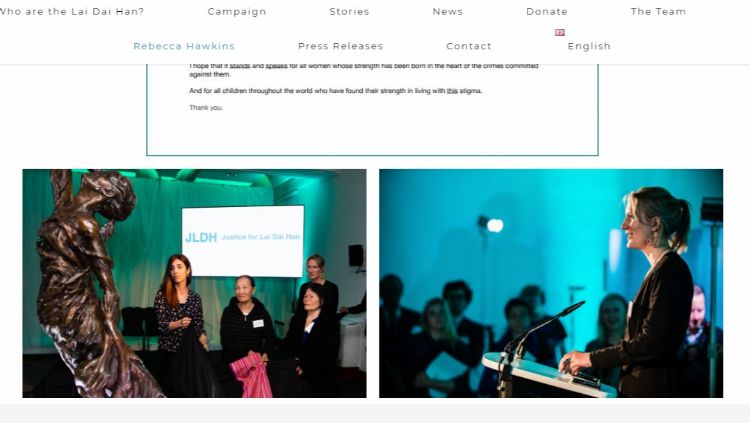This screenshot has width=750, height=423.
Task: Navigate to the News section
Action: pos(448,11)
